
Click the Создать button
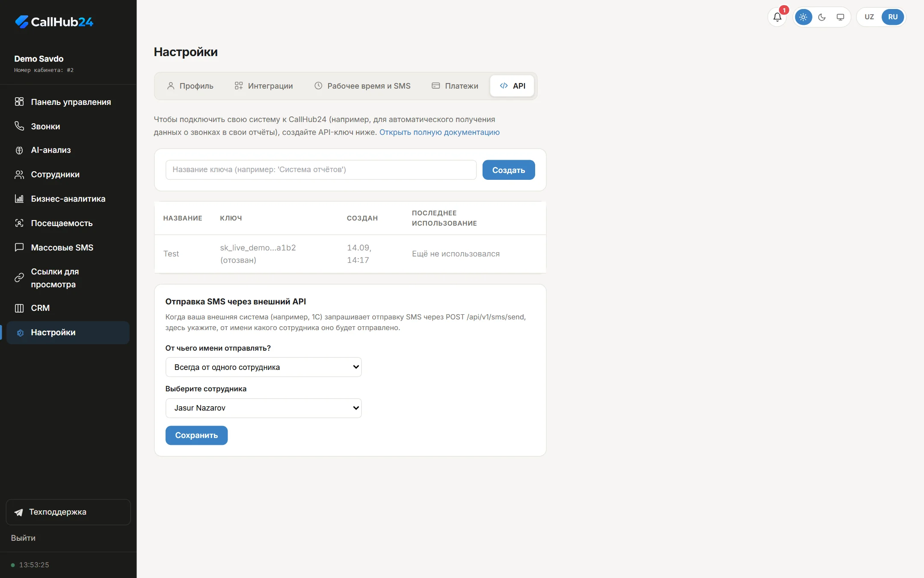tap(509, 170)
